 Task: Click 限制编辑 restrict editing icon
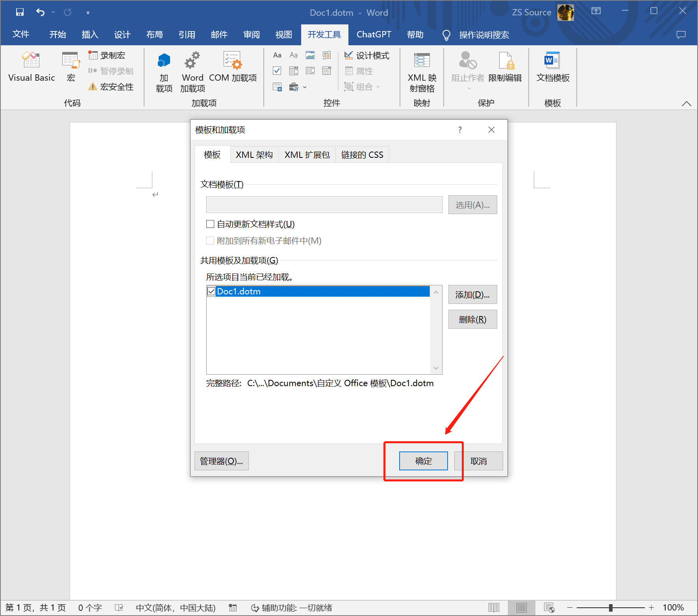click(x=505, y=67)
